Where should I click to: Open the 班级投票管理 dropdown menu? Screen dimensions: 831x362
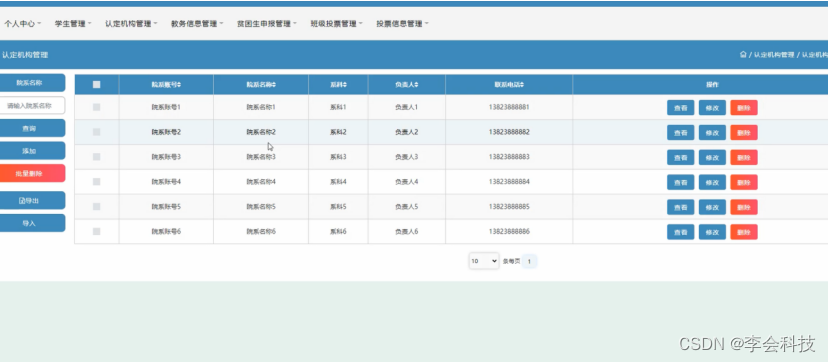tap(337, 24)
